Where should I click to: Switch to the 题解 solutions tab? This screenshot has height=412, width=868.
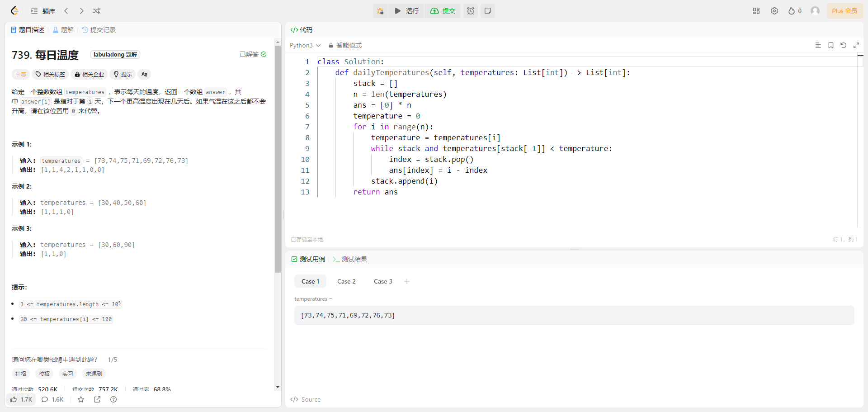[63, 30]
